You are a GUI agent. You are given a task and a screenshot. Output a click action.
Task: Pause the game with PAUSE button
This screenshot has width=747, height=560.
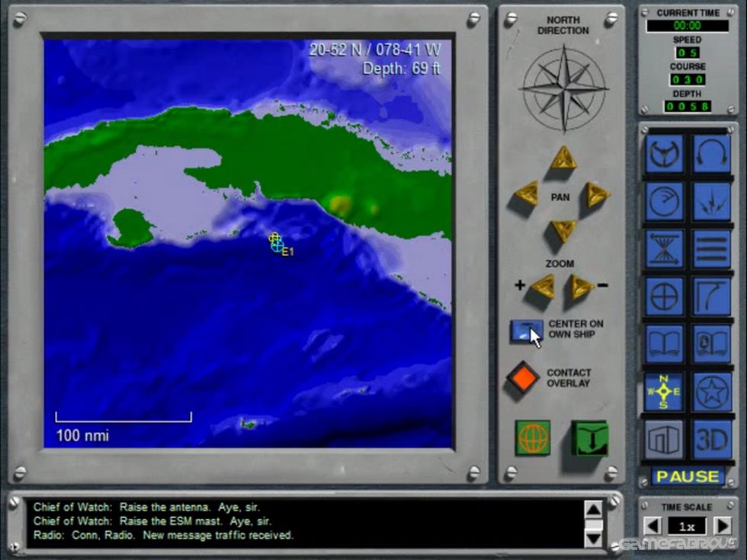coord(688,476)
